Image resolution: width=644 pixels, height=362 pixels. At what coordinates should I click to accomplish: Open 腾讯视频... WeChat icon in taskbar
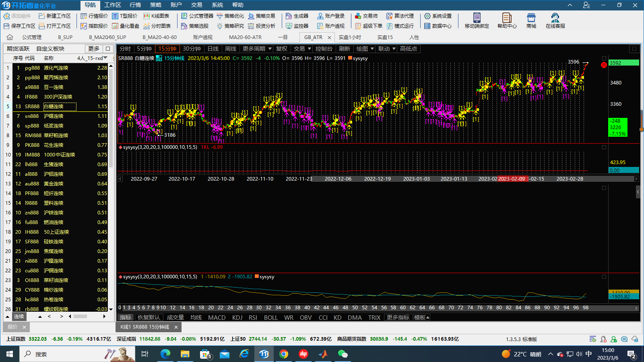pos(343,354)
